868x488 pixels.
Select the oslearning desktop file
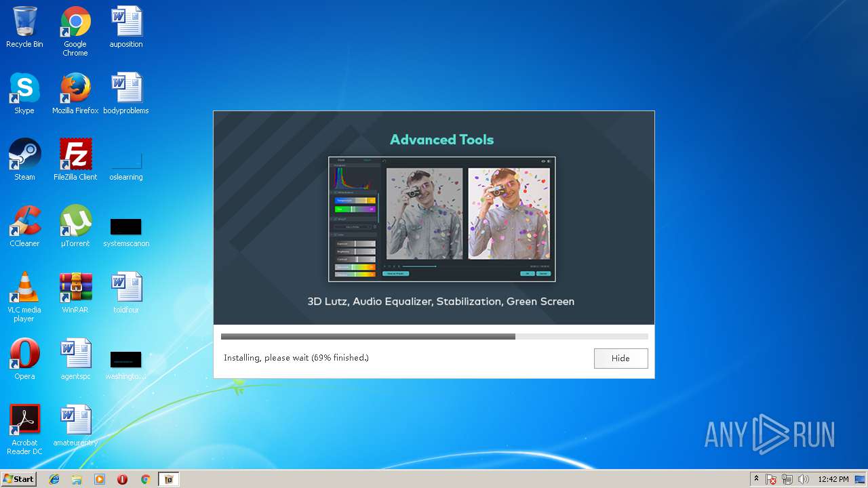tap(126, 165)
